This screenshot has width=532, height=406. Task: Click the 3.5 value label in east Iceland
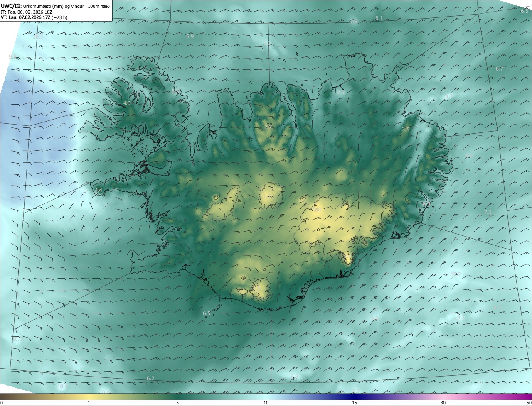406,130
